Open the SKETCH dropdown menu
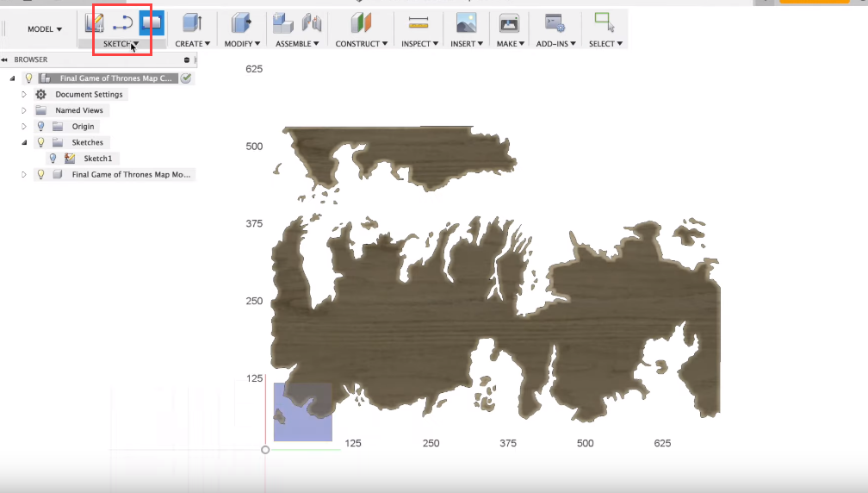Viewport: 868px width, 493px height. [121, 44]
